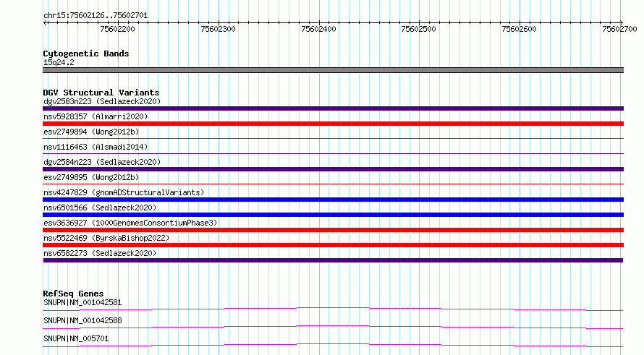Click the 75602500 ruler position label
This screenshot has height=355, width=644.
418,29
